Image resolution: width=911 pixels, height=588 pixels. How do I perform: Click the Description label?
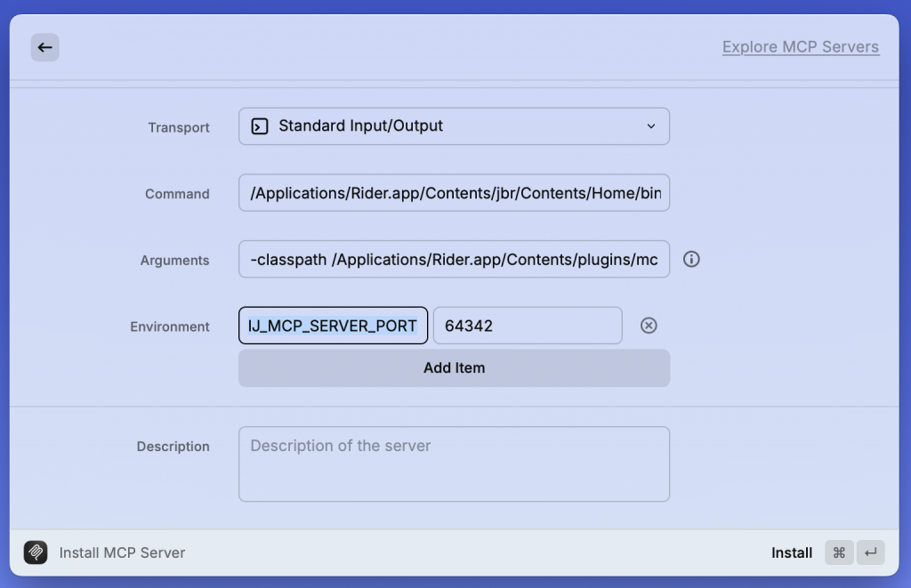tap(173, 447)
